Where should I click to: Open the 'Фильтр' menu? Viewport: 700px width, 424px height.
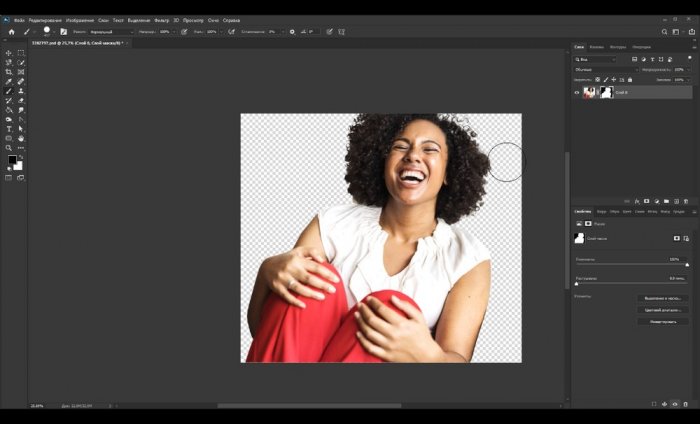click(160, 20)
